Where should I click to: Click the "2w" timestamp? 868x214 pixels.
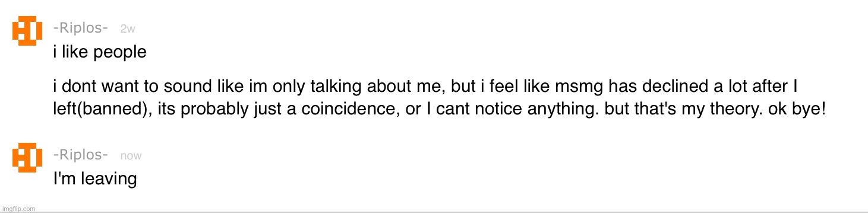pos(128,29)
